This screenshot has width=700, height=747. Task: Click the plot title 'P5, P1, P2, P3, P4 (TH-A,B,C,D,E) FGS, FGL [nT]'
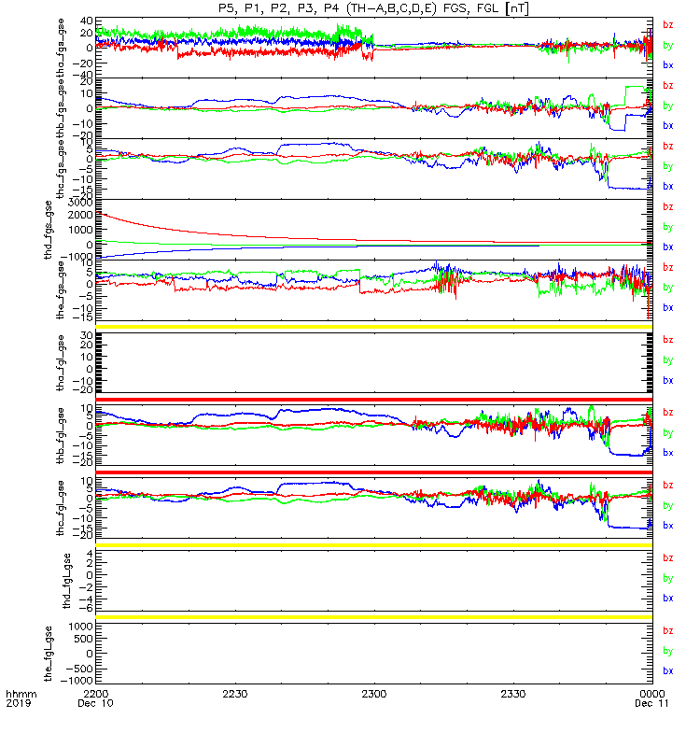coord(373,8)
